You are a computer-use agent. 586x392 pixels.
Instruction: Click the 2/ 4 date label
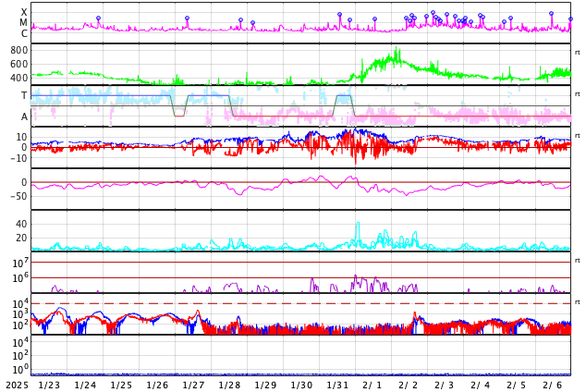tap(481, 386)
